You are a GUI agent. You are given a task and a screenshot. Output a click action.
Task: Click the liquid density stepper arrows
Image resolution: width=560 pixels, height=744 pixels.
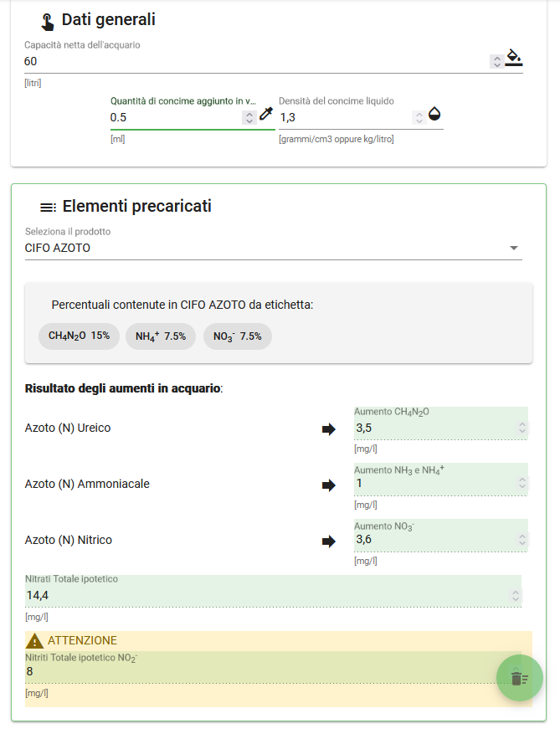(x=419, y=118)
